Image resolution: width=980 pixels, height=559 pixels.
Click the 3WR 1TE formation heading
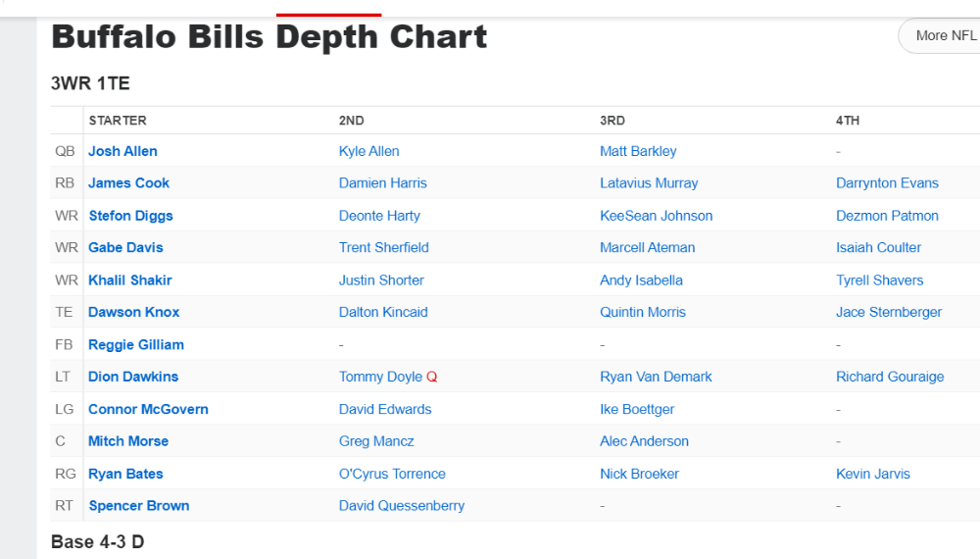point(90,83)
